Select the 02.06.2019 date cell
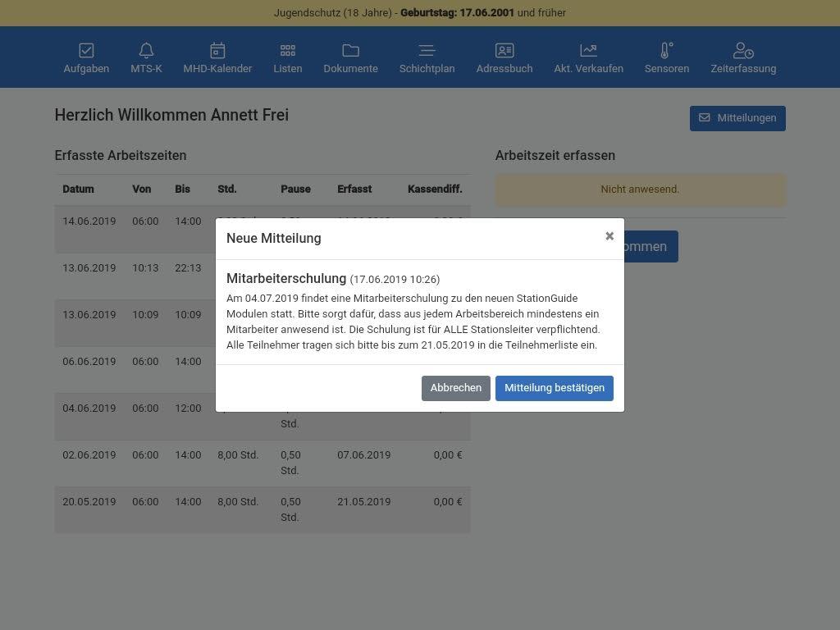 pos(89,454)
